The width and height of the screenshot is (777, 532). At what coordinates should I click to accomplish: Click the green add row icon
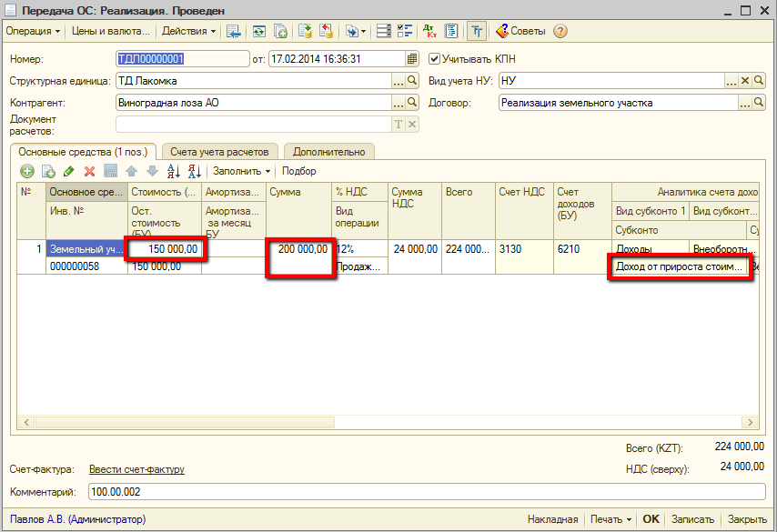pyautogui.click(x=27, y=171)
